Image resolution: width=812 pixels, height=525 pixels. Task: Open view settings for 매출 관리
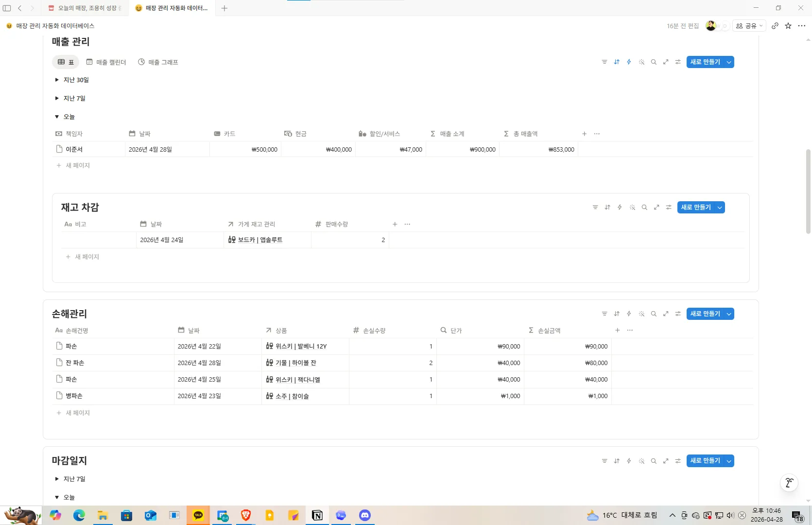coord(678,62)
